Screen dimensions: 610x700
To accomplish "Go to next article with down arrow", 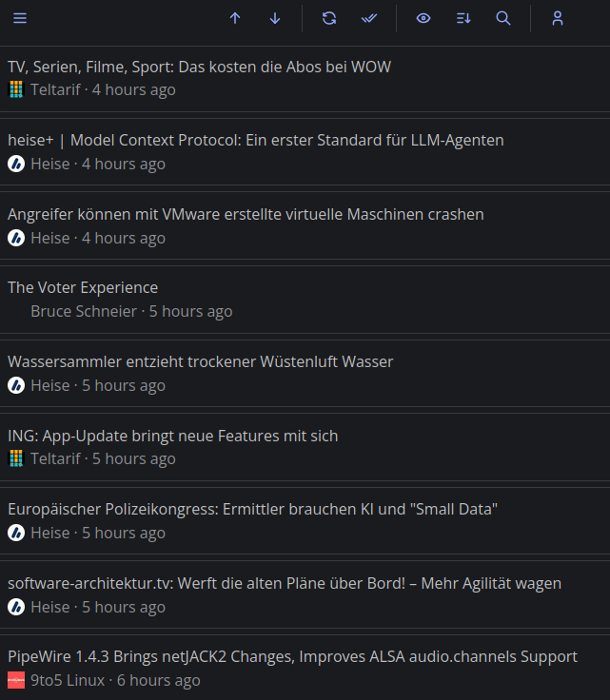I will coord(275,18).
